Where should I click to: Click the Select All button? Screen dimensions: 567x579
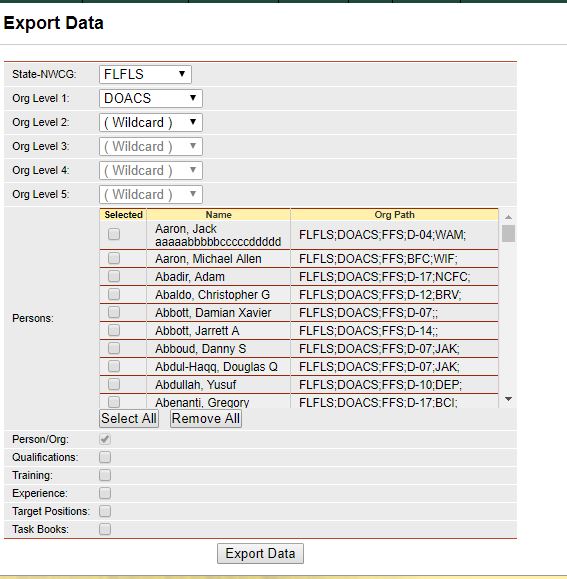[129, 419]
